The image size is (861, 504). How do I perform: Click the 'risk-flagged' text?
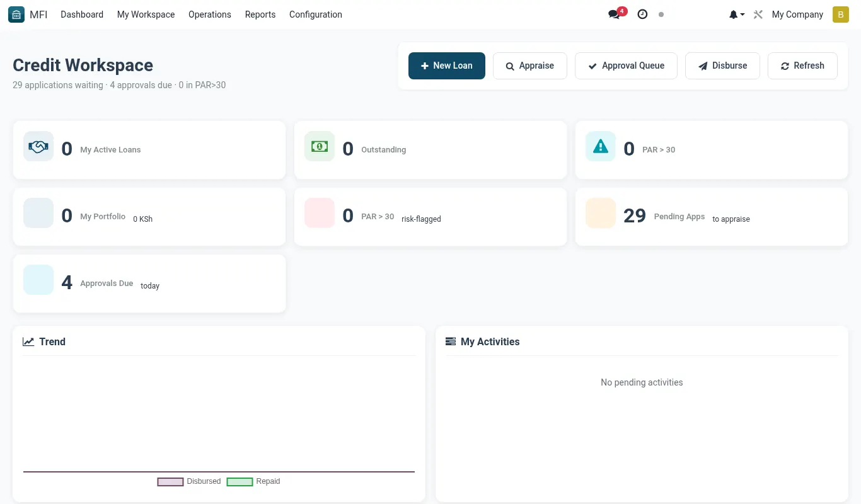[x=421, y=219]
